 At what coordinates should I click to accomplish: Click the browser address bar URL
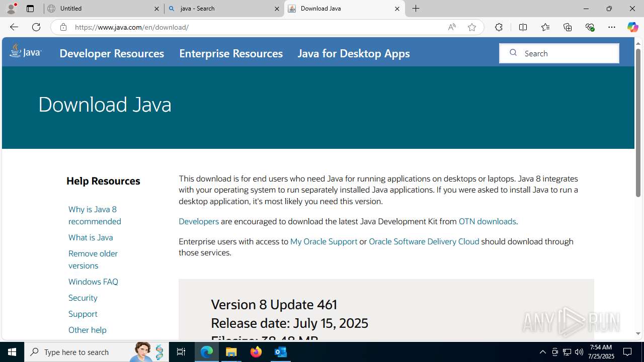click(x=132, y=27)
